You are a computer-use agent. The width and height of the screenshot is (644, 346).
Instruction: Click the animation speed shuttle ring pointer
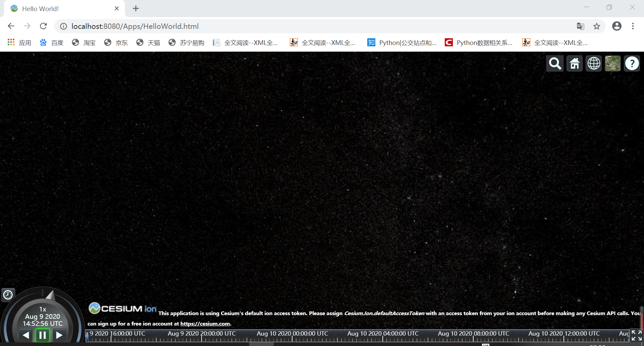(x=51, y=295)
